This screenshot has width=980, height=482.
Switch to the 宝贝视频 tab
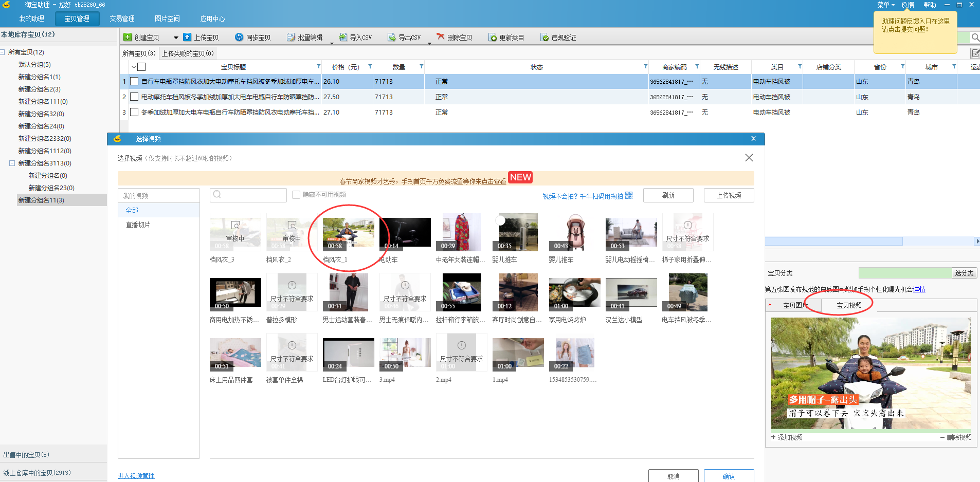click(849, 305)
